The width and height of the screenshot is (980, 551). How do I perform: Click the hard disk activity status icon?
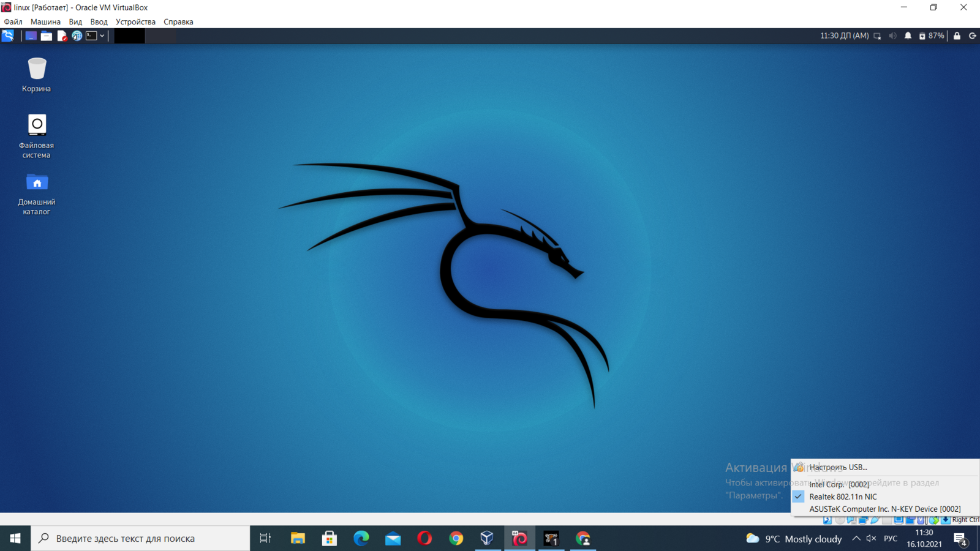click(x=827, y=520)
